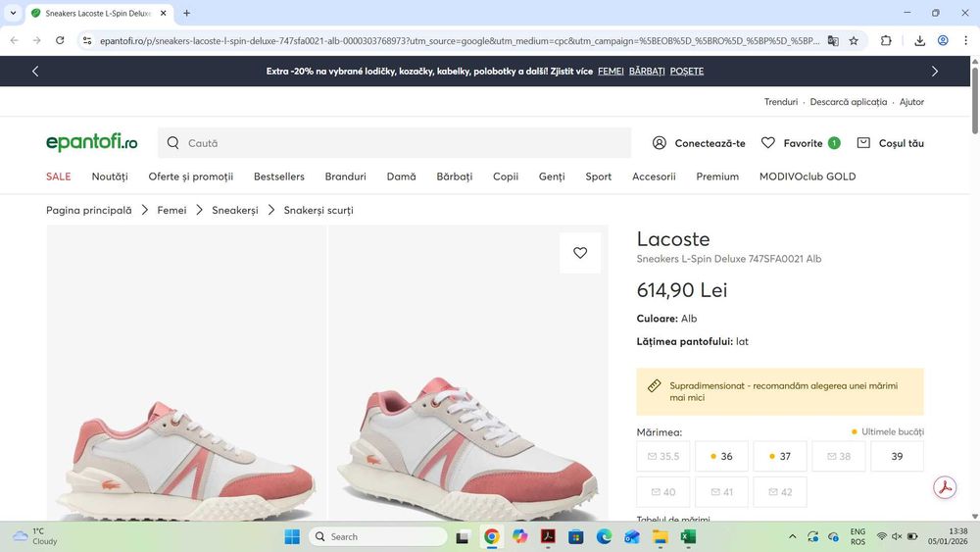Open Chrome profile avatar icon
This screenshot has height=552, width=980.
point(943,40)
